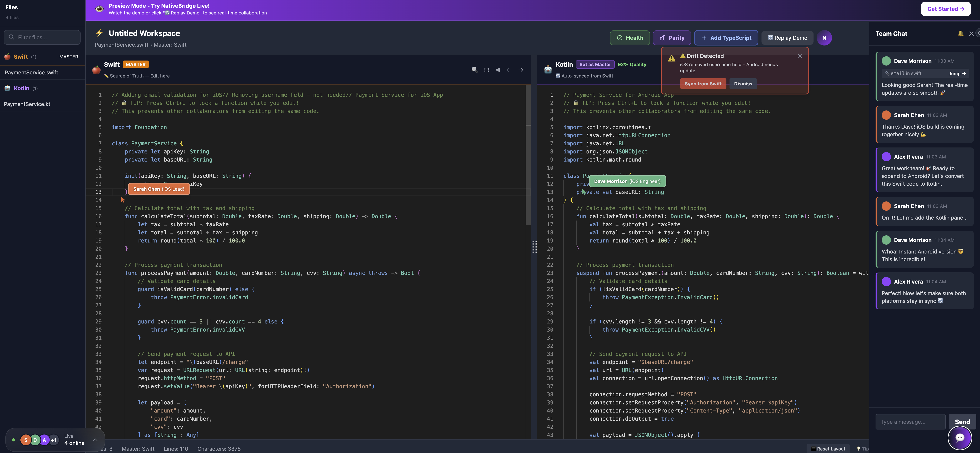Click the Get Started button
980x453 pixels.
pos(945,8)
